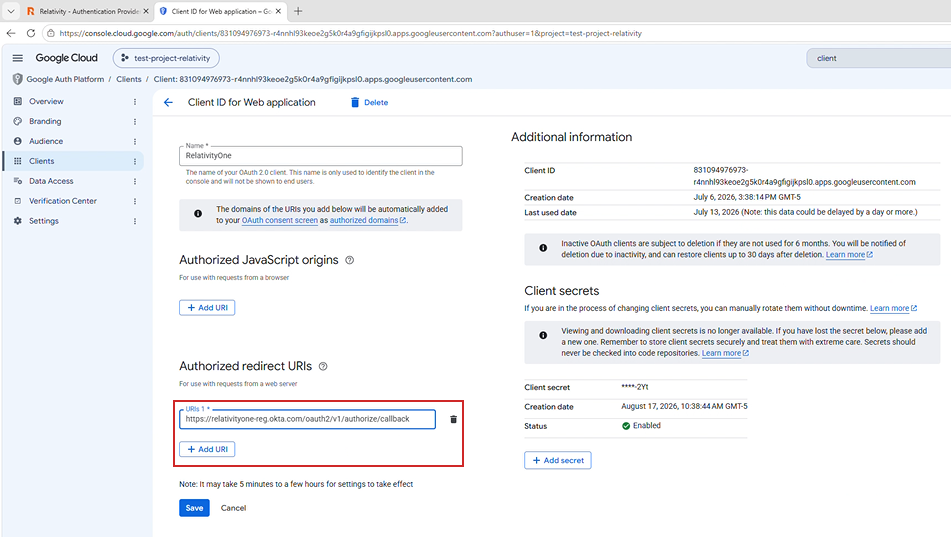Click the Settings gear icon
The width and height of the screenshot is (951, 537).
coord(18,221)
